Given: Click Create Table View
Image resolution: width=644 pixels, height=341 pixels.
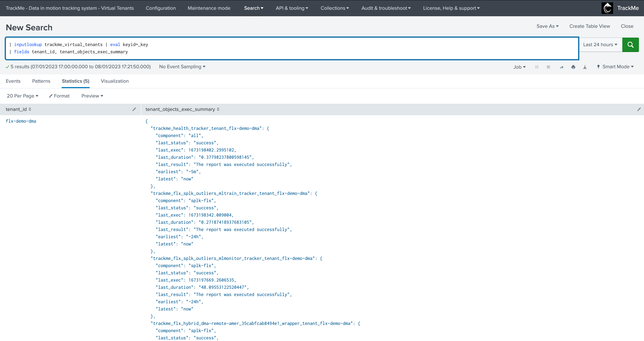Looking at the screenshot, I should point(589,26).
